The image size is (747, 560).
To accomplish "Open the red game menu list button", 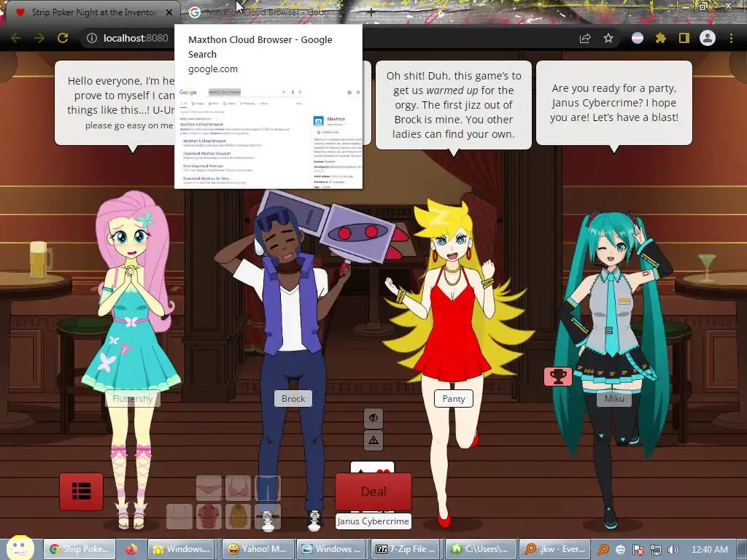I will (81, 491).
